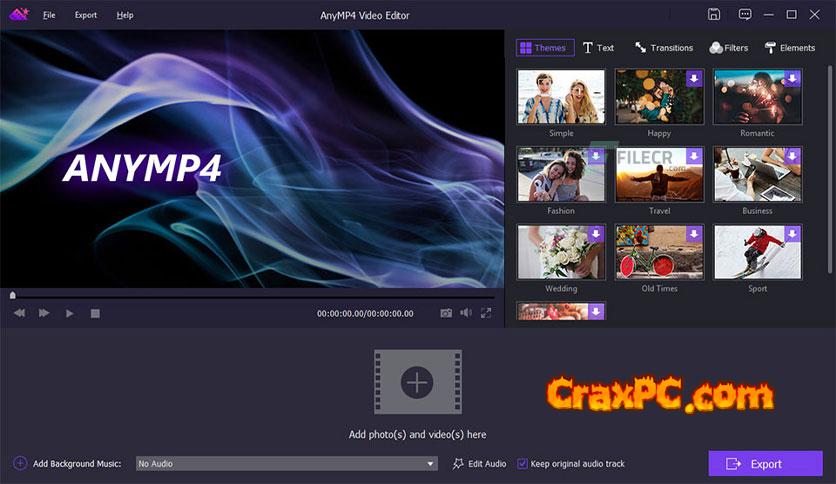Switch to the Filters tab
This screenshot has height=484, width=836.
729,48
